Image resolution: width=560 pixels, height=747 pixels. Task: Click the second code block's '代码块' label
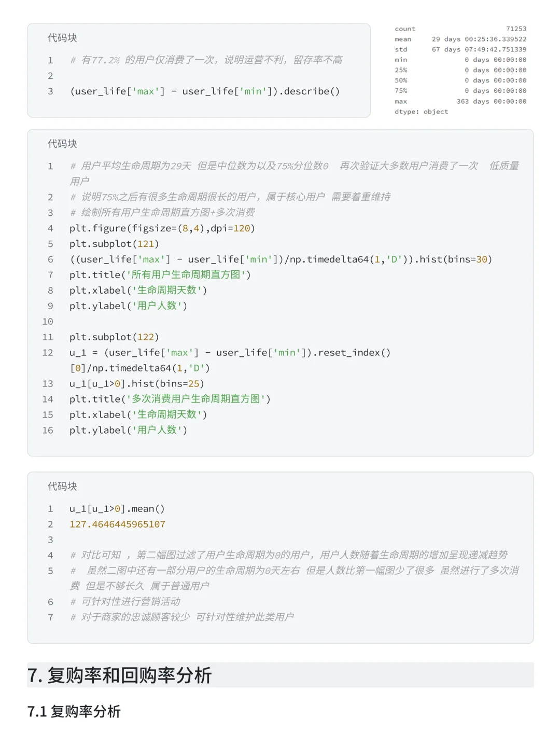pos(62,144)
